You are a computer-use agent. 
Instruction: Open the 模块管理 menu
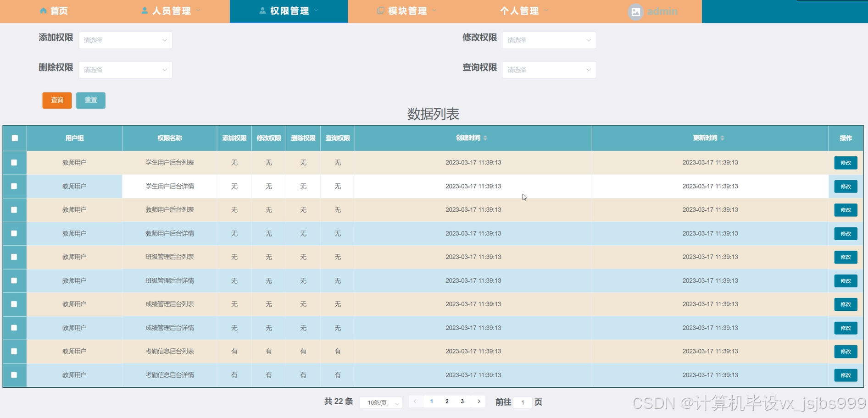click(x=407, y=11)
